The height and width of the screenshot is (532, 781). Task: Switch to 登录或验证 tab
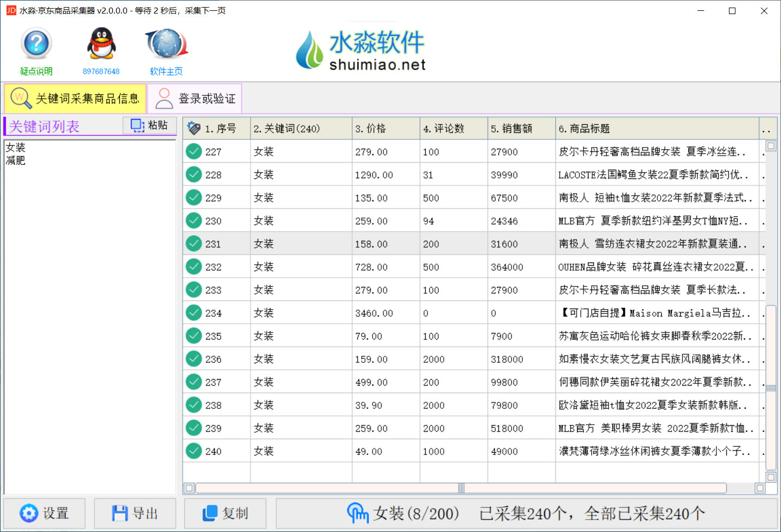coord(195,99)
